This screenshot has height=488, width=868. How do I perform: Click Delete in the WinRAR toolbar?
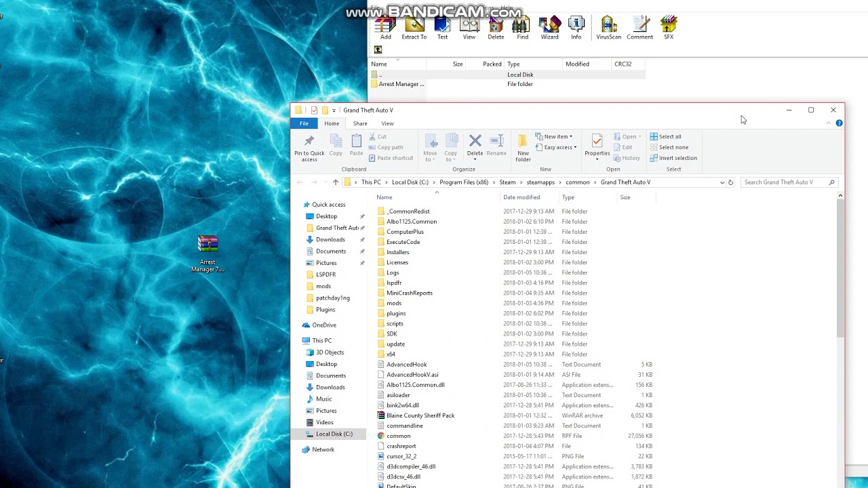pos(496,28)
